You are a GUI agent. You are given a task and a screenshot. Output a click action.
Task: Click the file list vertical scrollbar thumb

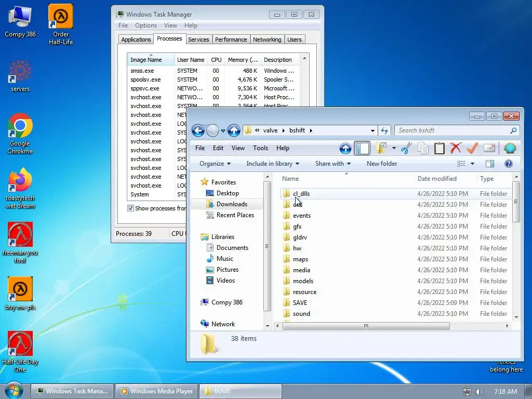(516, 202)
